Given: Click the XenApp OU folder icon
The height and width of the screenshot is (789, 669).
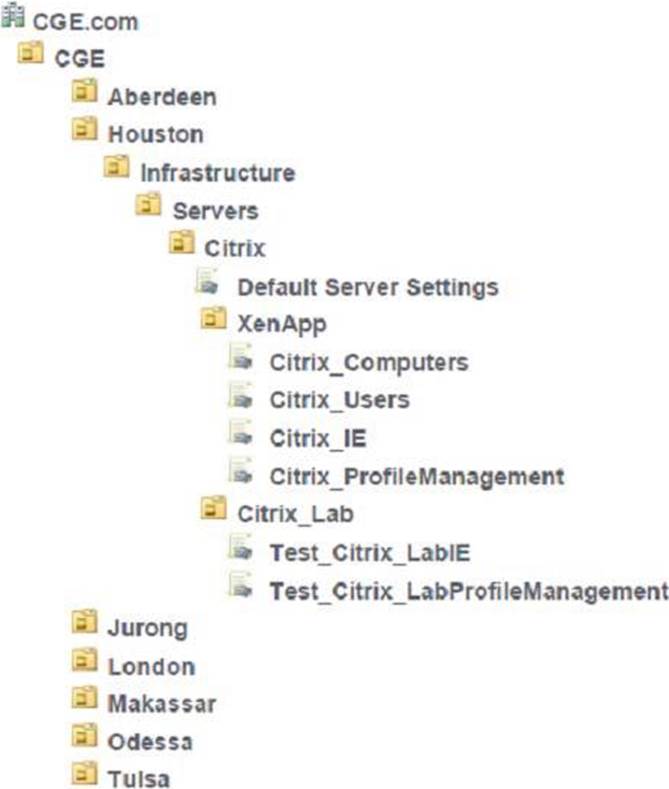Looking at the screenshot, I should click(x=213, y=323).
